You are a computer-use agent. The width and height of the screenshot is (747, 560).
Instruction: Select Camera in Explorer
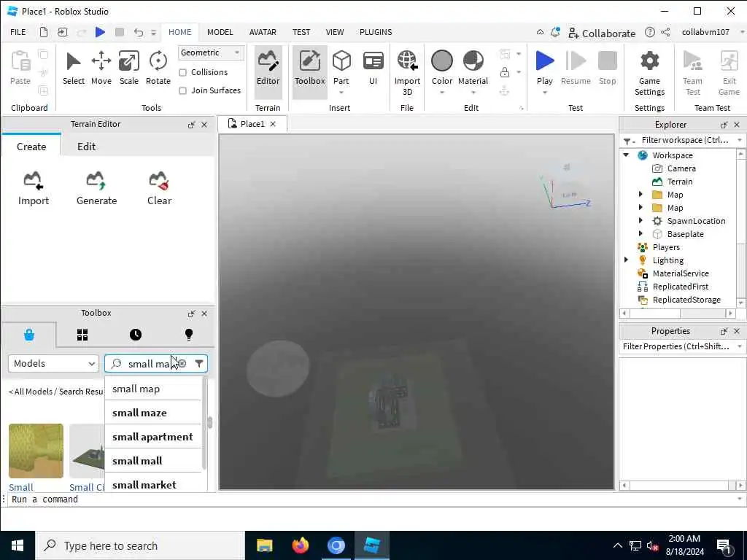681,168
